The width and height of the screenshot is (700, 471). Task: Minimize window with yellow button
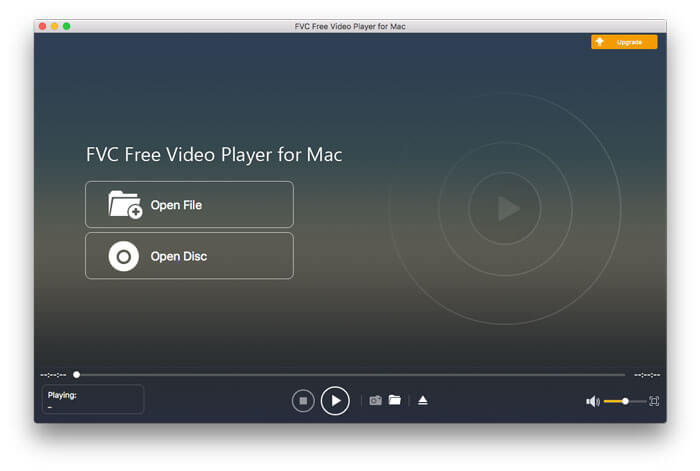pos(54,26)
